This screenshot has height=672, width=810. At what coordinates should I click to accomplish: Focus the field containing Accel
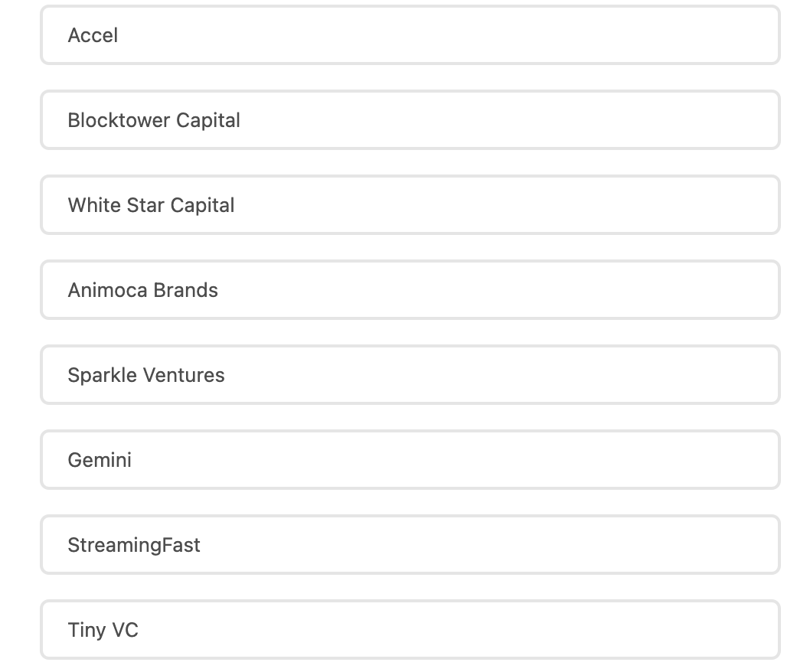tap(410, 35)
